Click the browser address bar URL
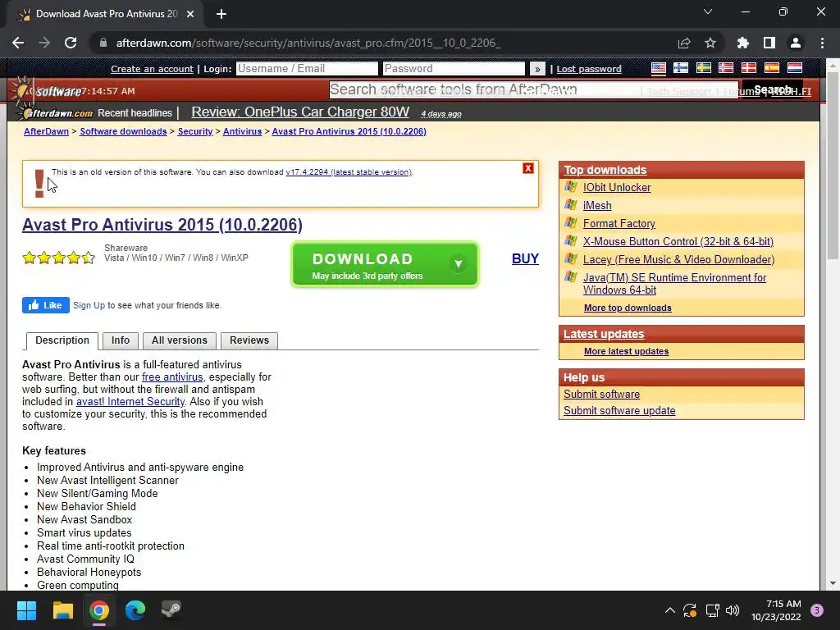840x630 pixels. 308,43
